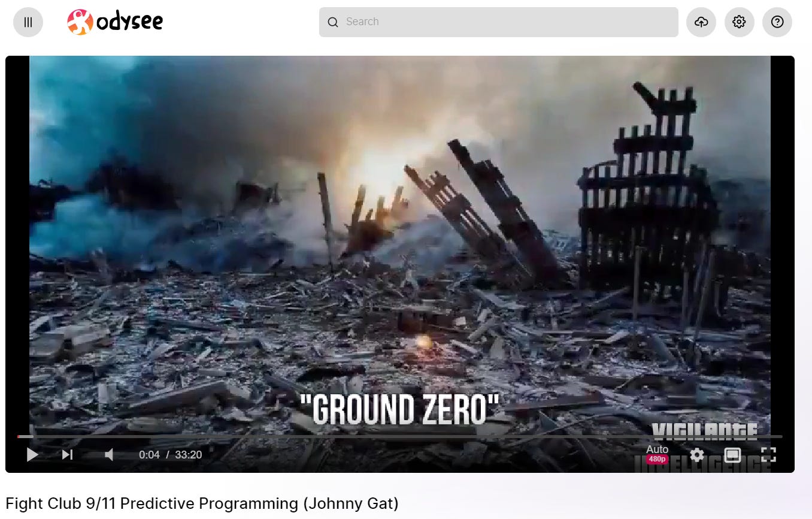Seek along the video progress bar
This screenshot has width=812, height=519.
[x=399, y=436]
